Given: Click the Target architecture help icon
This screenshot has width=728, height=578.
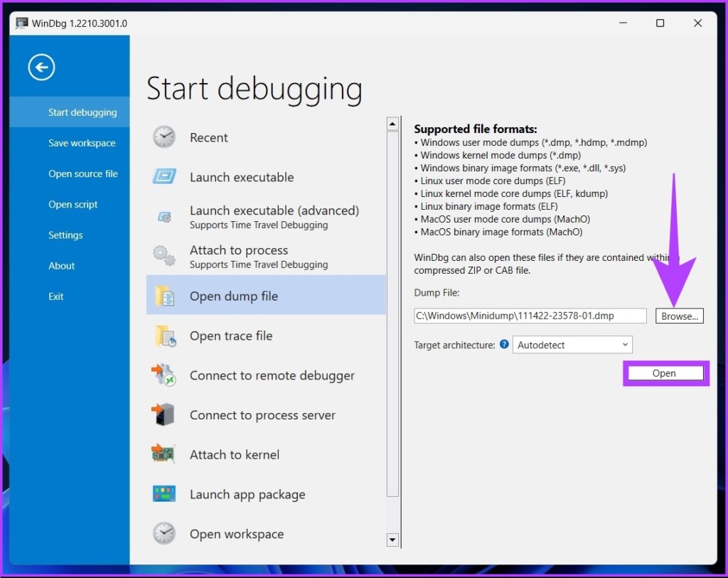Looking at the screenshot, I should [504, 345].
